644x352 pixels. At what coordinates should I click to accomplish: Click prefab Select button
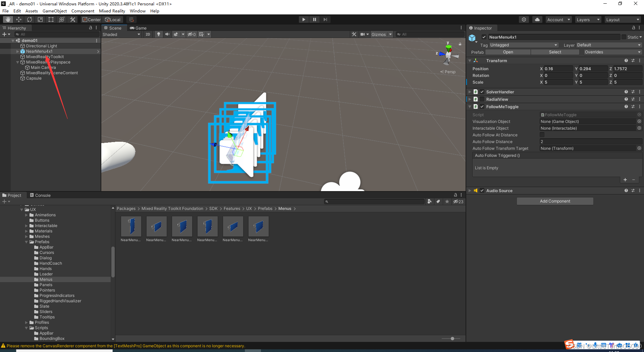(x=555, y=52)
